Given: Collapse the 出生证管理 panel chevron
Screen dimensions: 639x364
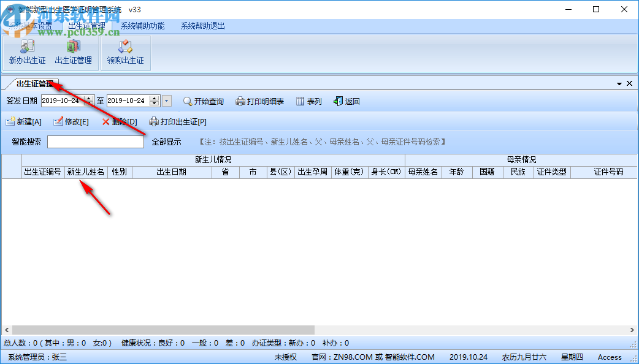Looking at the screenshot, I should (x=619, y=83).
